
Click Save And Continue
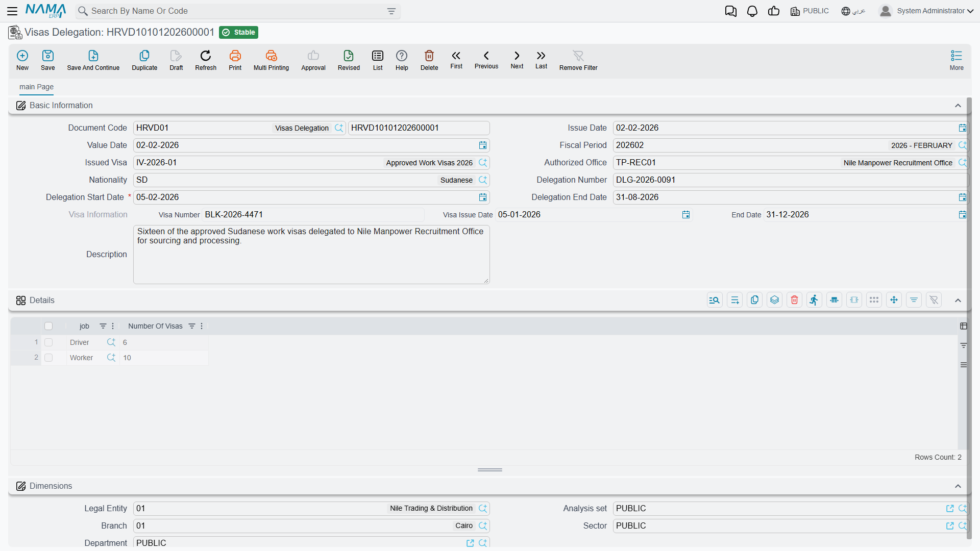(x=93, y=60)
